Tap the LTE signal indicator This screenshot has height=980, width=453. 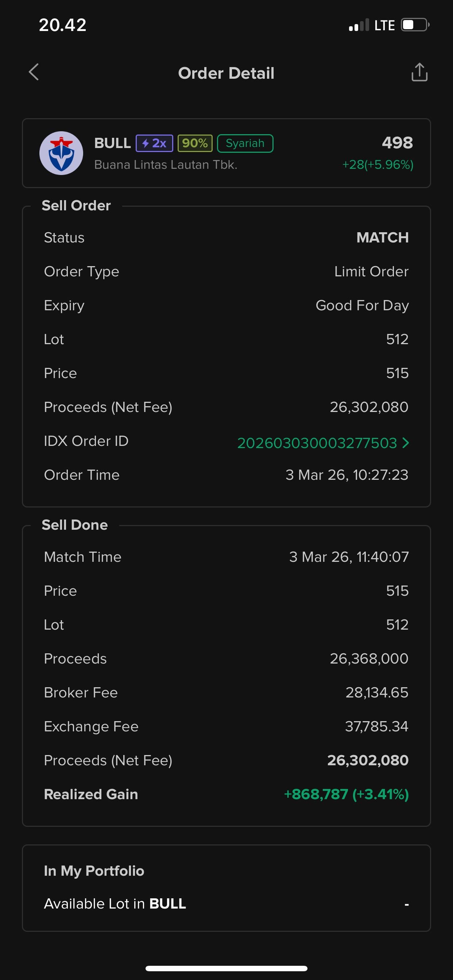pos(372,26)
